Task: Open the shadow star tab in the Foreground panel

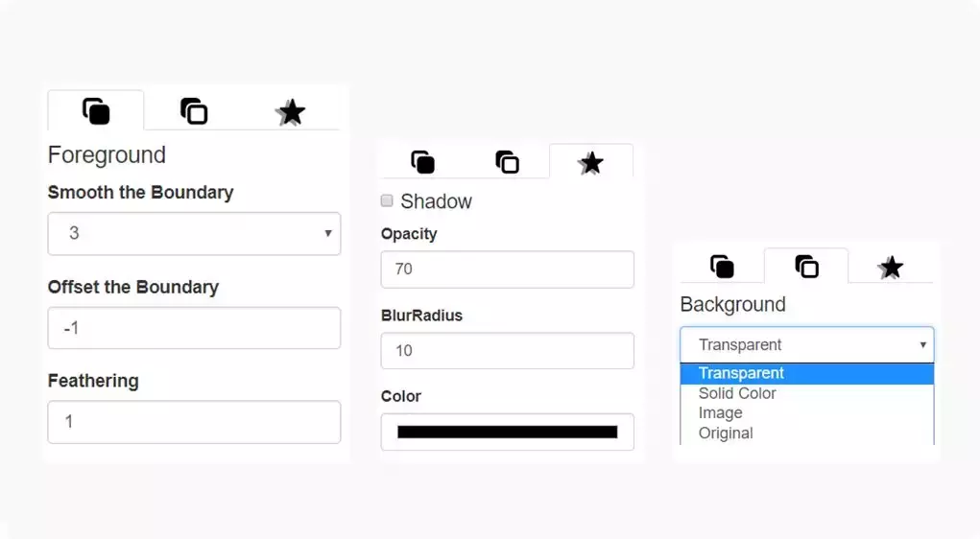Action: click(291, 112)
